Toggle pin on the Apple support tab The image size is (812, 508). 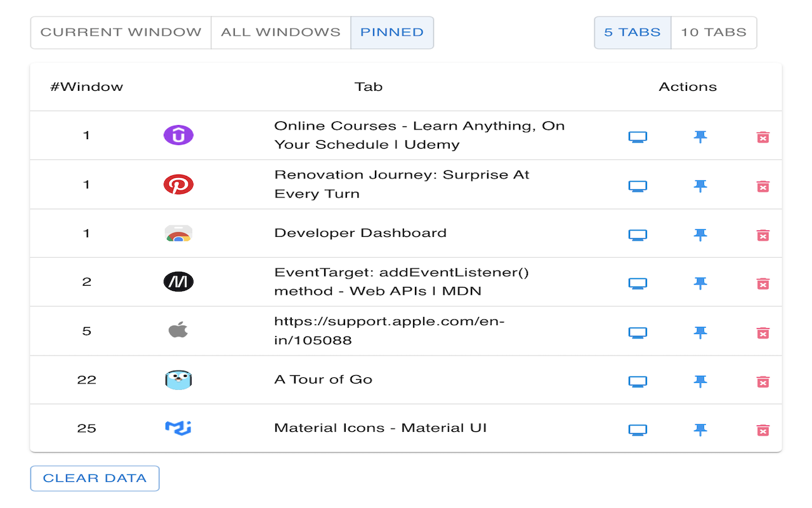[700, 332]
